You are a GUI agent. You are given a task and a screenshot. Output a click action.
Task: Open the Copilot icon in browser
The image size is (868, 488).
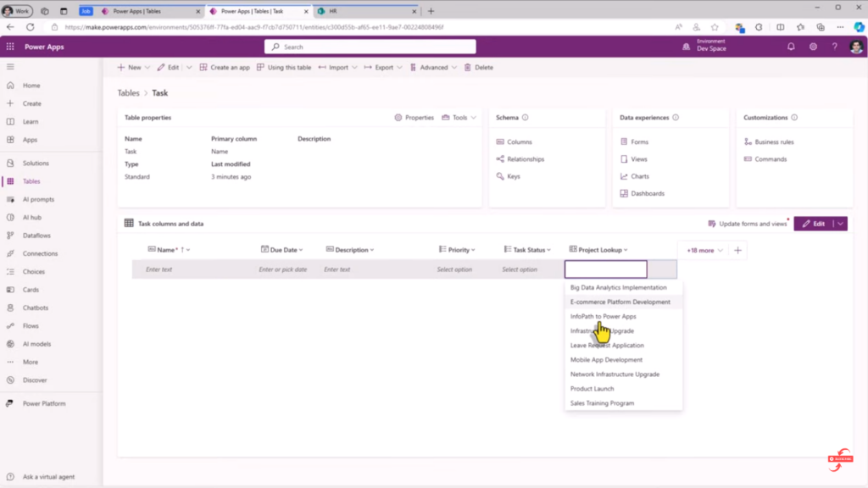click(x=859, y=27)
